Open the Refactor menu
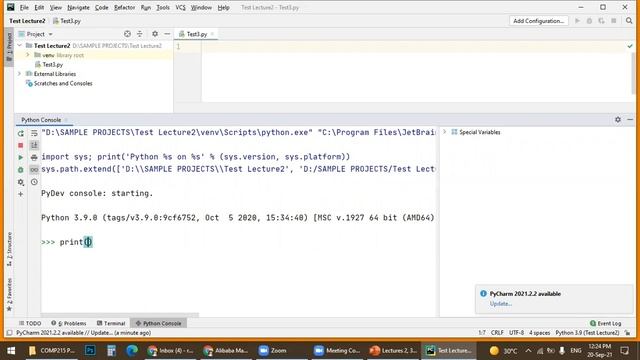The height and width of the screenshot is (360, 640). click(124, 7)
